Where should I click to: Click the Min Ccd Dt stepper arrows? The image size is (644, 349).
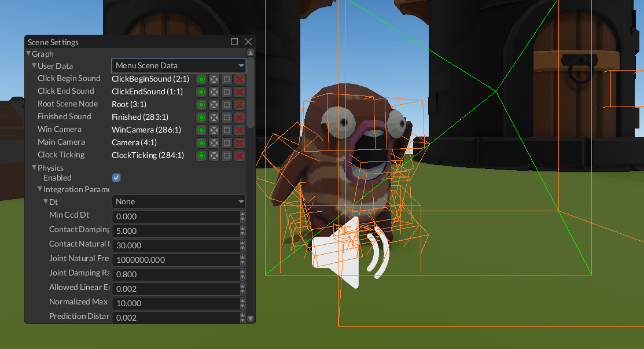(242, 216)
